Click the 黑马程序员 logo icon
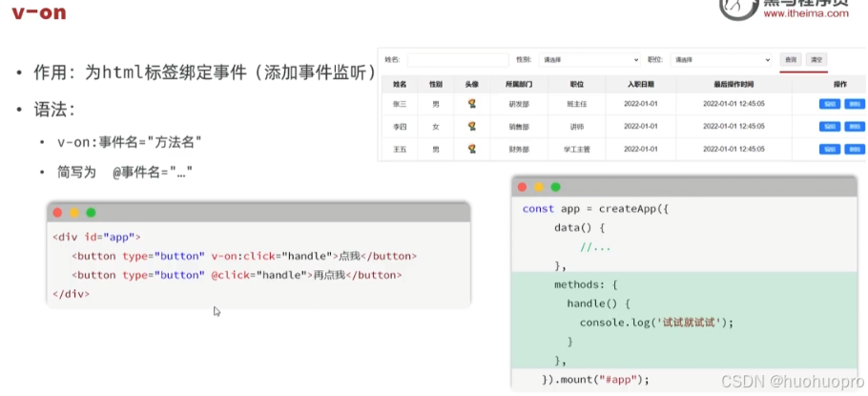868x396 pixels. [738, 9]
